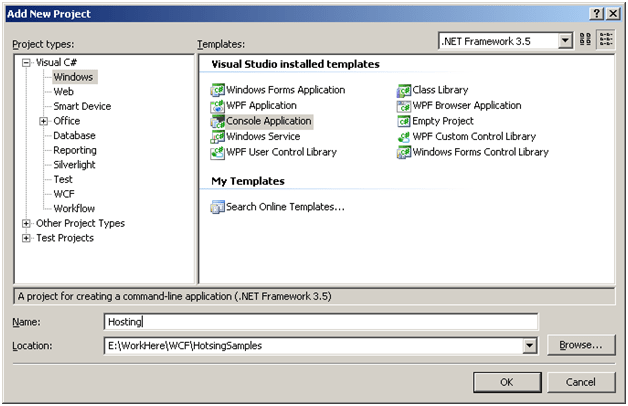Switch to small icons list view
The image size is (628, 406).
click(606, 41)
